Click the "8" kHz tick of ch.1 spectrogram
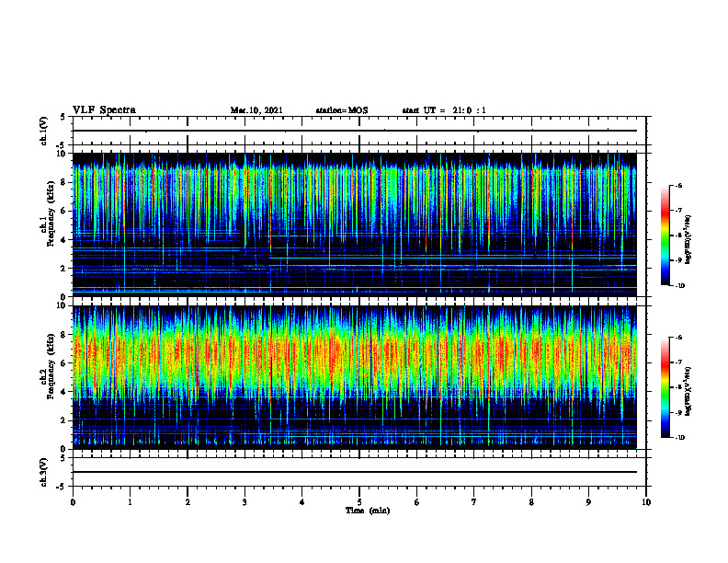The height and width of the screenshot is (563, 728). [64, 182]
